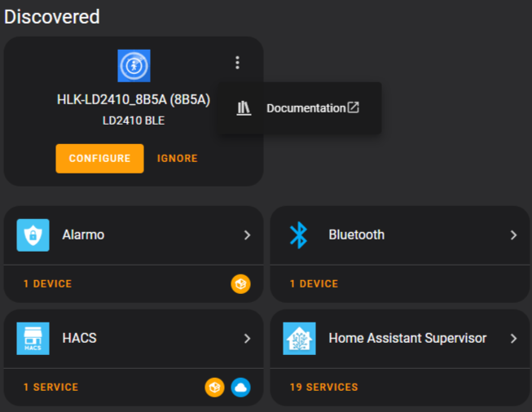532x412 pixels.
Task: Configure the HLK-LD2410_8B5A device
Action: click(99, 158)
